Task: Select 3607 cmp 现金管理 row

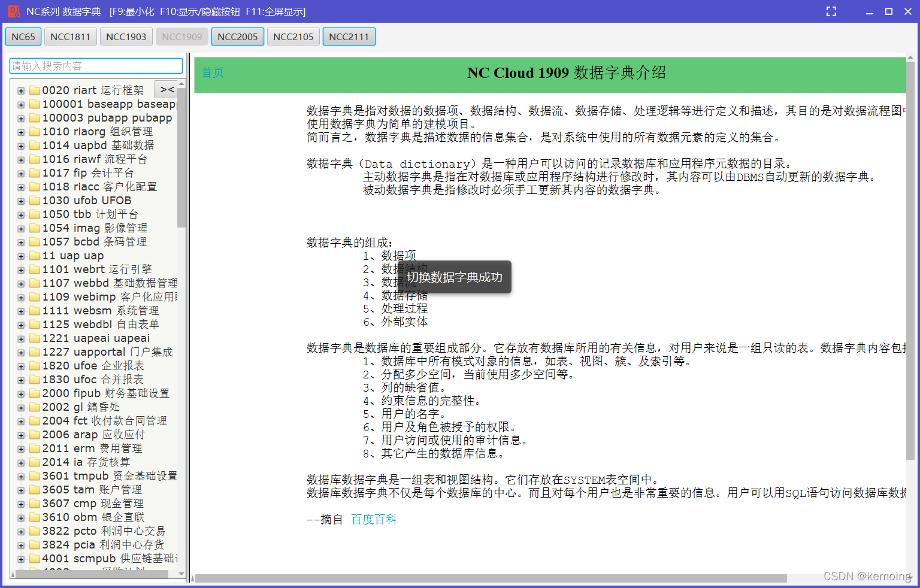Action: [x=93, y=504]
